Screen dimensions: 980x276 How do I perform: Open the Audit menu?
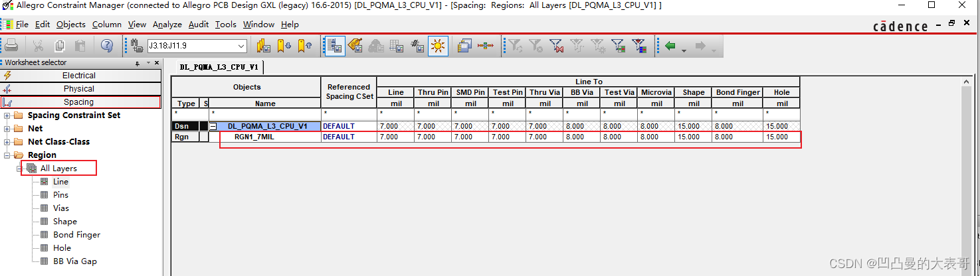199,25
